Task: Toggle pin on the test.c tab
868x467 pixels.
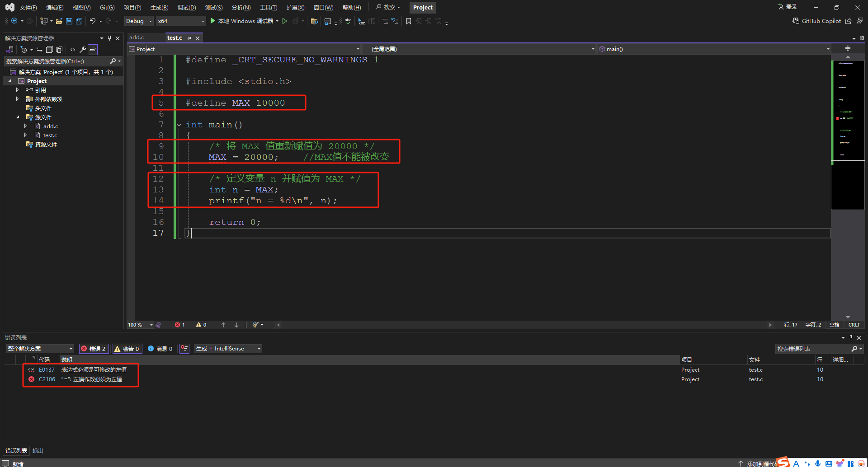Action: pyautogui.click(x=189, y=38)
